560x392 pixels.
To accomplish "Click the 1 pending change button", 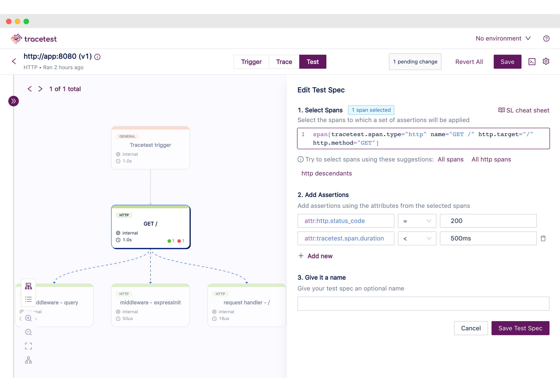I will pyautogui.click(x=415, y=62).
